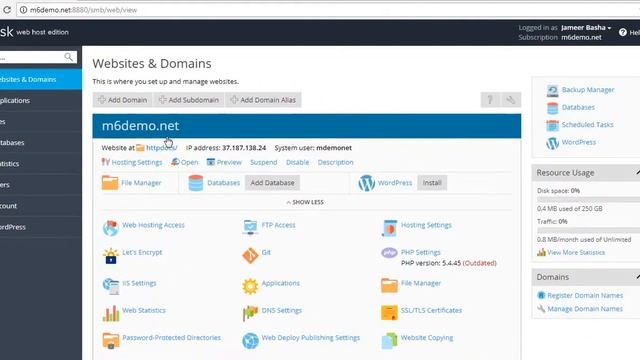
Task: Open the Web Statistics bar chart icon
Action: (111, 313)
